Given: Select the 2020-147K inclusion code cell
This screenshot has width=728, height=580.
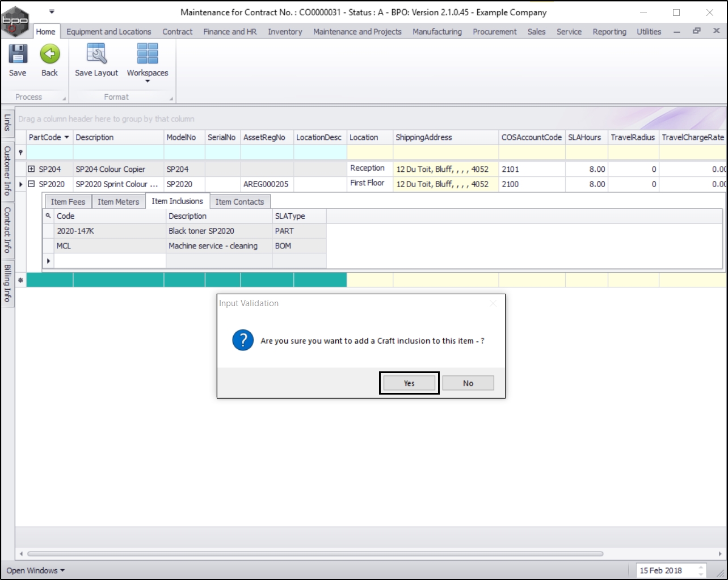Looking at the screenshot, I should pyautogui.click(x=110, y=231).
